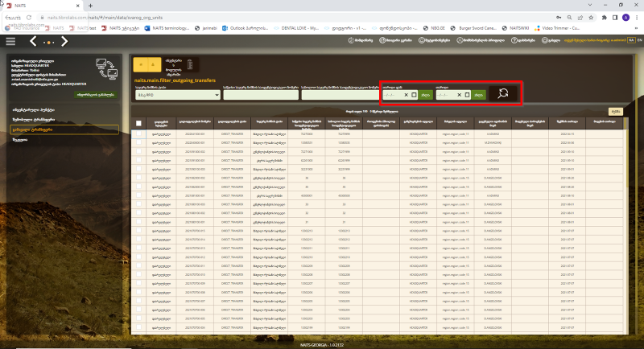Tick checkbox in row with tag range 36
644x349 pixels.
coord(138,178)
